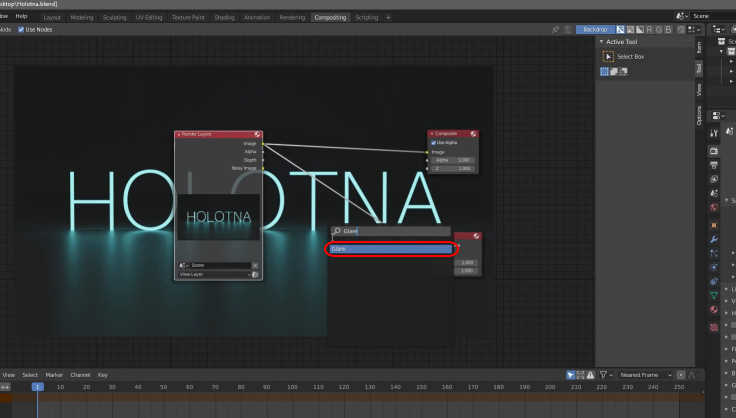Open the Item sidebar tab
The height and width of the screenshot is (418, 736).
tap(699, 47)
